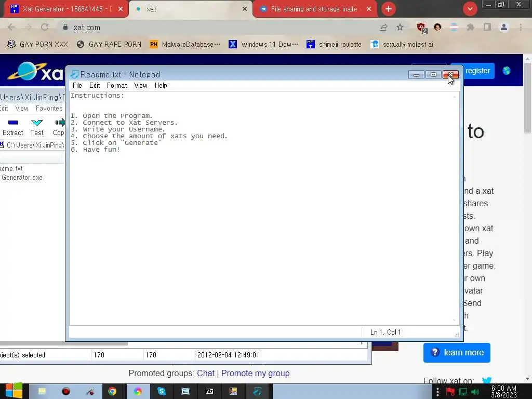This screenshot has width=532, height=399.
Task: Click the taskbar clock showing 6:00 AM
Action: click(x=504, y=392)
